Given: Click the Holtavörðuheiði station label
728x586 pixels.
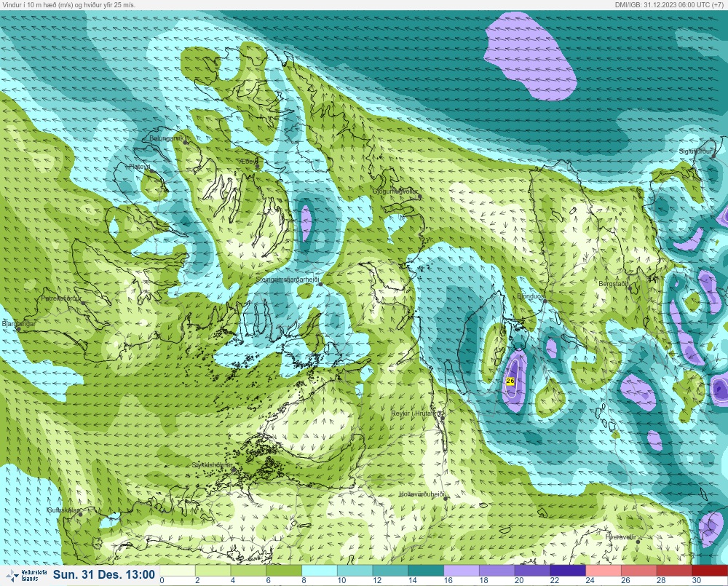Looking at the screenshot, I should tap(422, 494).
